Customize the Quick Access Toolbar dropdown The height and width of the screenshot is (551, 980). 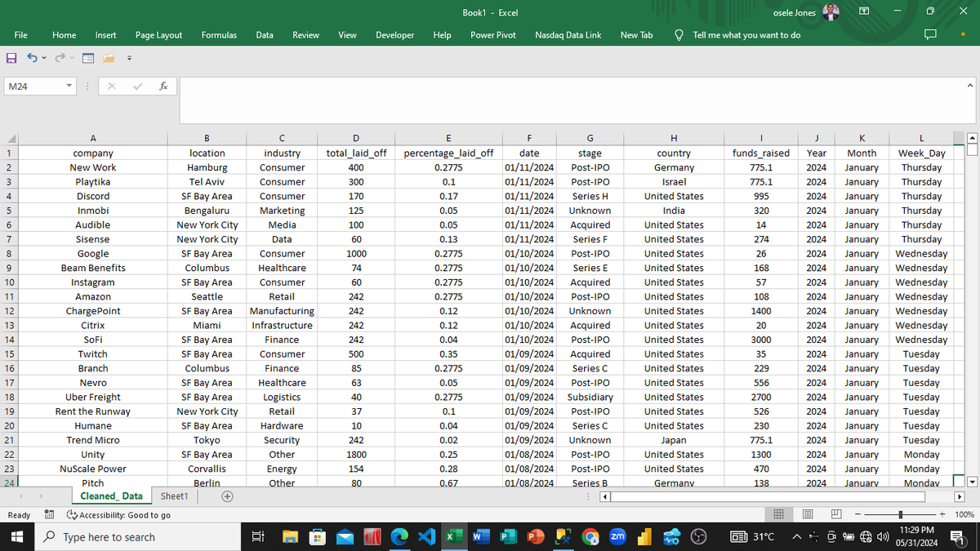coord(129,59)
